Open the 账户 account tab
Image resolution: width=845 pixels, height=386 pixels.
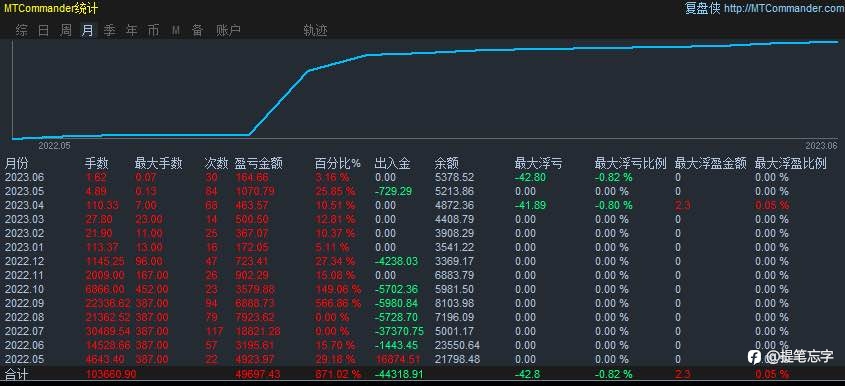pyautogui.click(x=228, y=30)
